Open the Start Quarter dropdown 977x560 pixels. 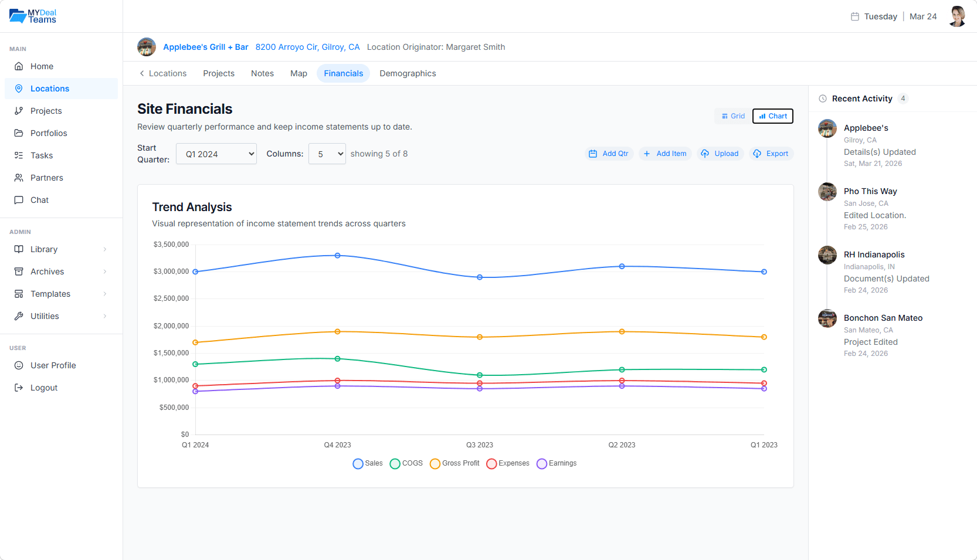click(x=216, y=154)
